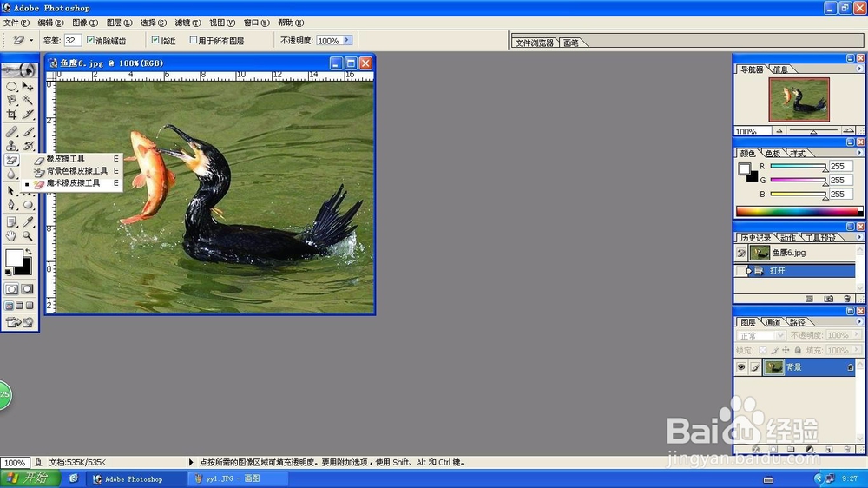Viewport: 868px width, 488px height.
Task: Pick the Lasso tool
Action: 11,100
